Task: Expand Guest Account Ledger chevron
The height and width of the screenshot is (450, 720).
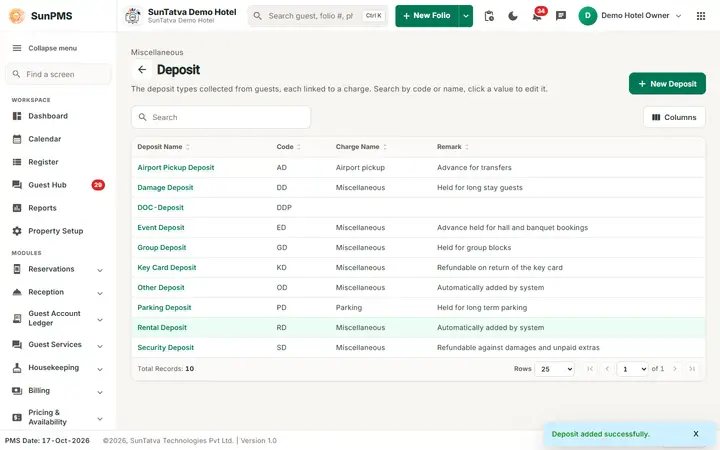Action: click(x=100, y=320)
